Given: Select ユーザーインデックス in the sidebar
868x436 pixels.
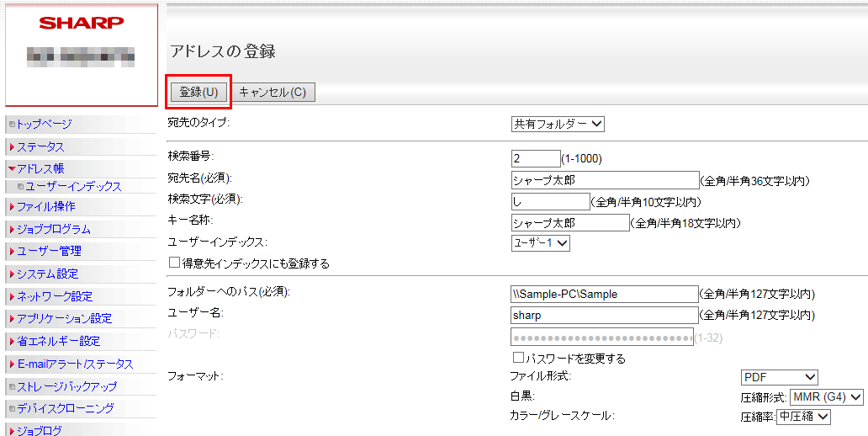Looking at the screenshot, I should click(x=73, y=186).
